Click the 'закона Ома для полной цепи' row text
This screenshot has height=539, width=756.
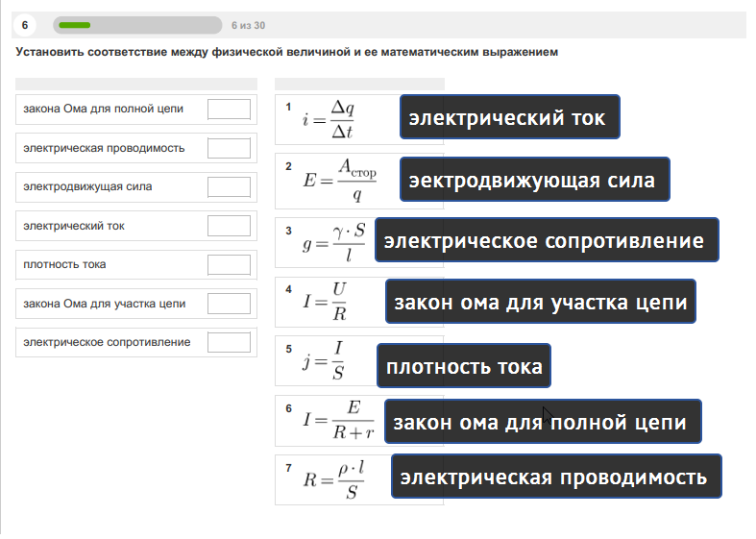tap(103, 109)
